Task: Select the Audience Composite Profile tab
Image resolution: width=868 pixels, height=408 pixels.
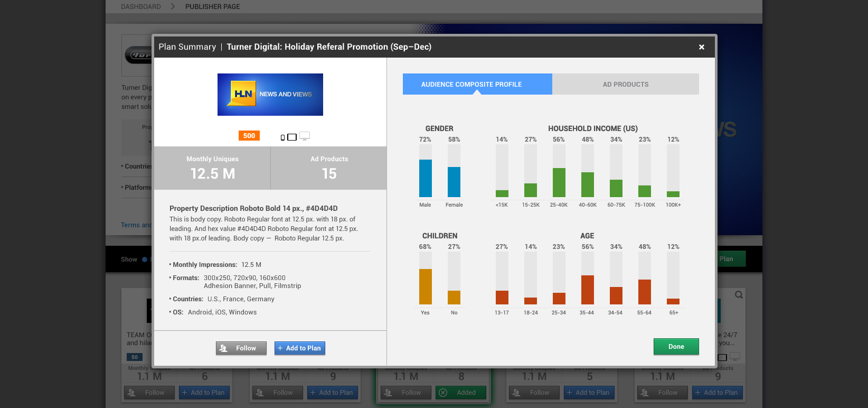Action: (x=477, y=84)
